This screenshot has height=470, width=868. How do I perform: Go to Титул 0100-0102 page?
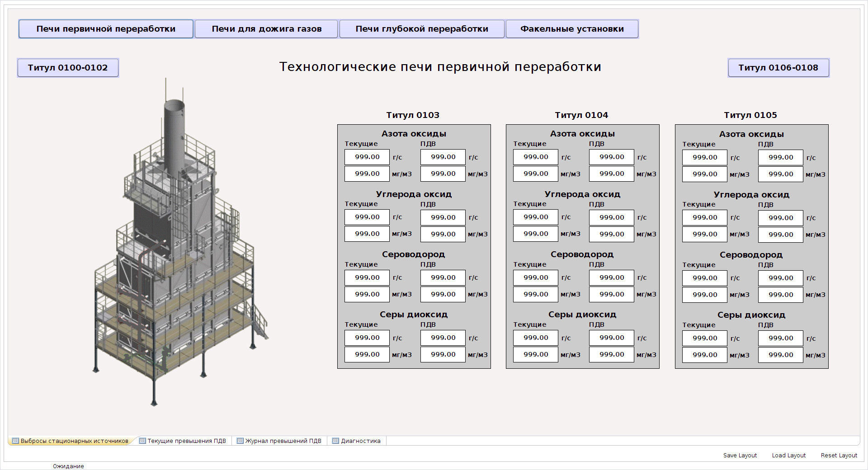68,68
